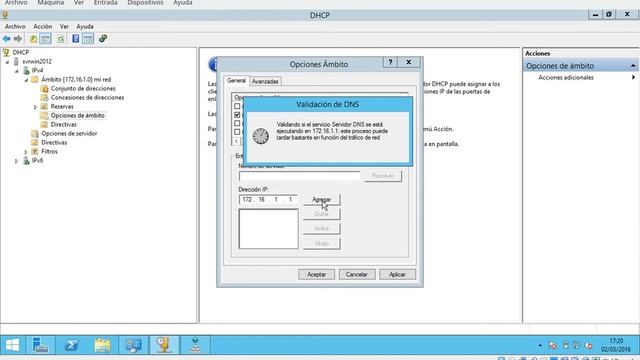640x360 pixels.
Task: Select Opciones de servidor in the tree
Action: pyautogui.click(x=69, y=133)
